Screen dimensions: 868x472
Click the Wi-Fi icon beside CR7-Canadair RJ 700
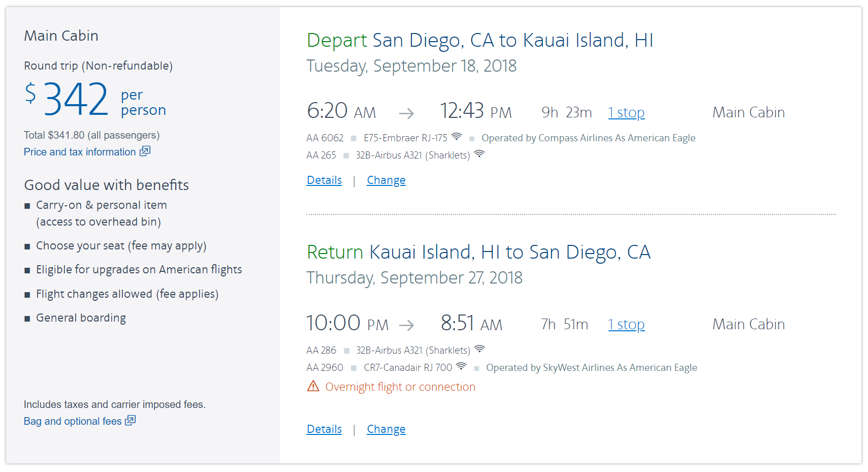(x=461, y=366)
